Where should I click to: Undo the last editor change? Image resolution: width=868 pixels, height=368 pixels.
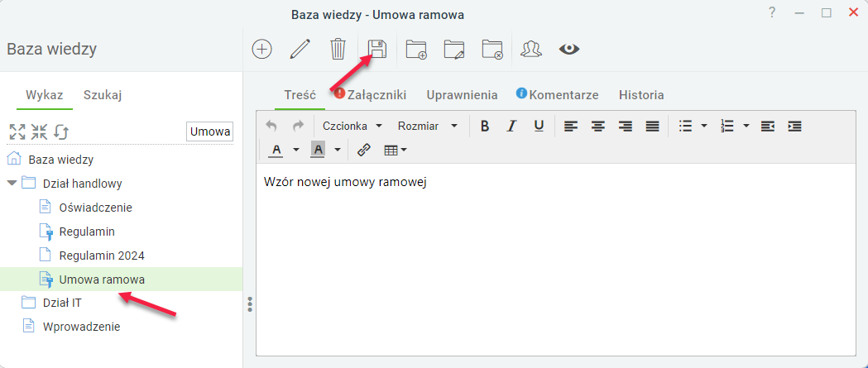point(271,127)
